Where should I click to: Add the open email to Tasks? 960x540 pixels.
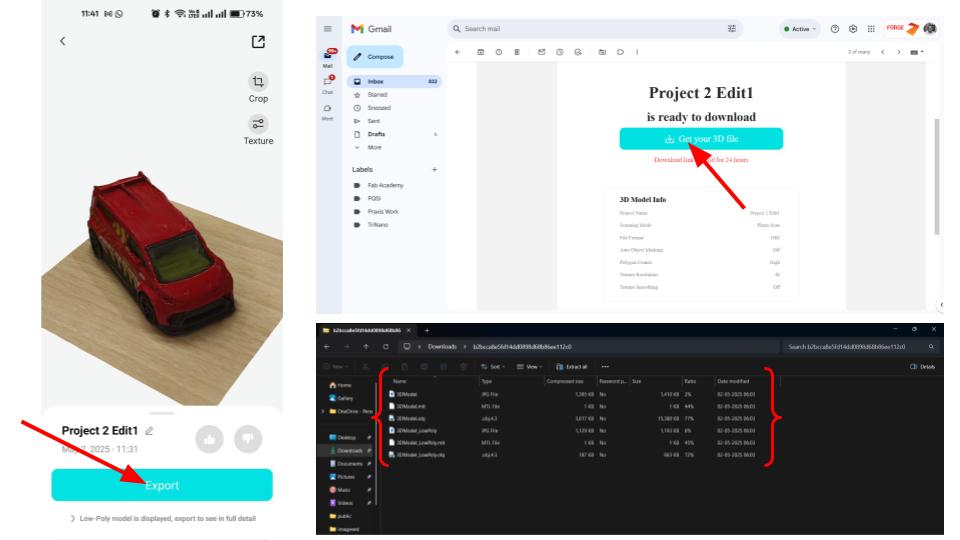click(x=578, y=52)
